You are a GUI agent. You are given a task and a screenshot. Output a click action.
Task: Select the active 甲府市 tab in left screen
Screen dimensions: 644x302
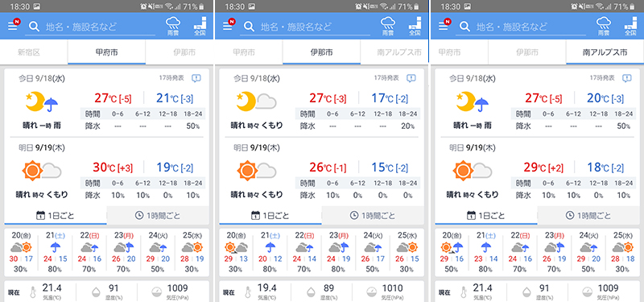pos(107,52)
